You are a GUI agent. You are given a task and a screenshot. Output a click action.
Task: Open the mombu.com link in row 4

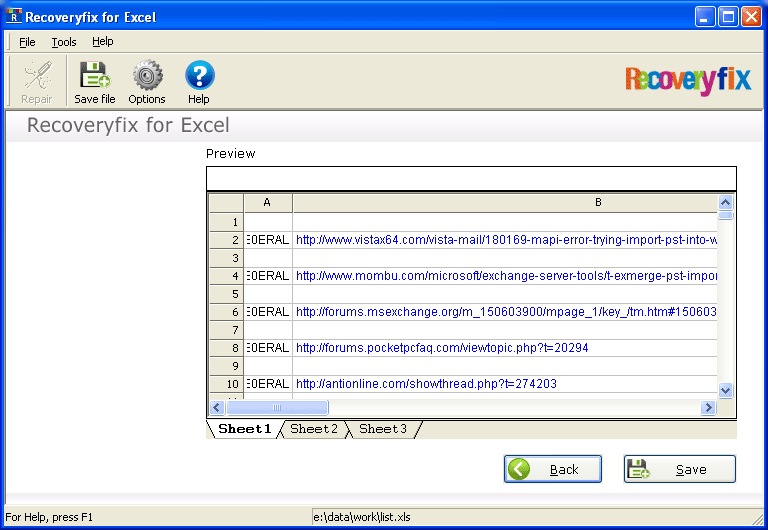506,276
